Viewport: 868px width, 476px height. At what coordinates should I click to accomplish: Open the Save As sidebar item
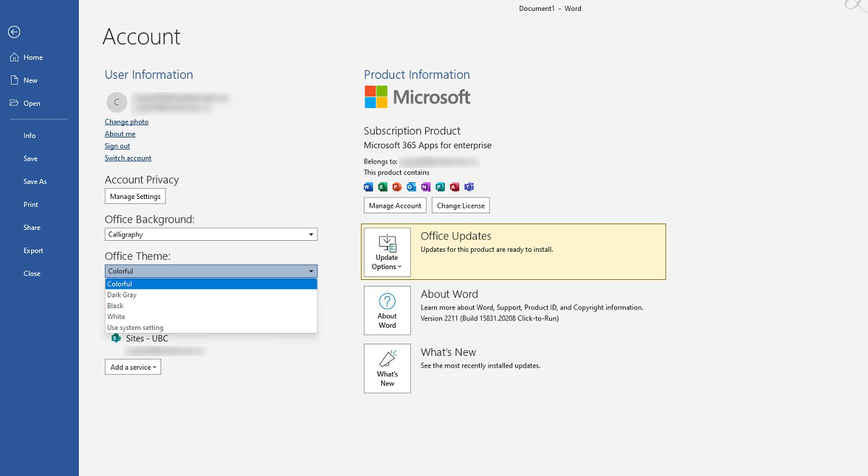(35, 182)
